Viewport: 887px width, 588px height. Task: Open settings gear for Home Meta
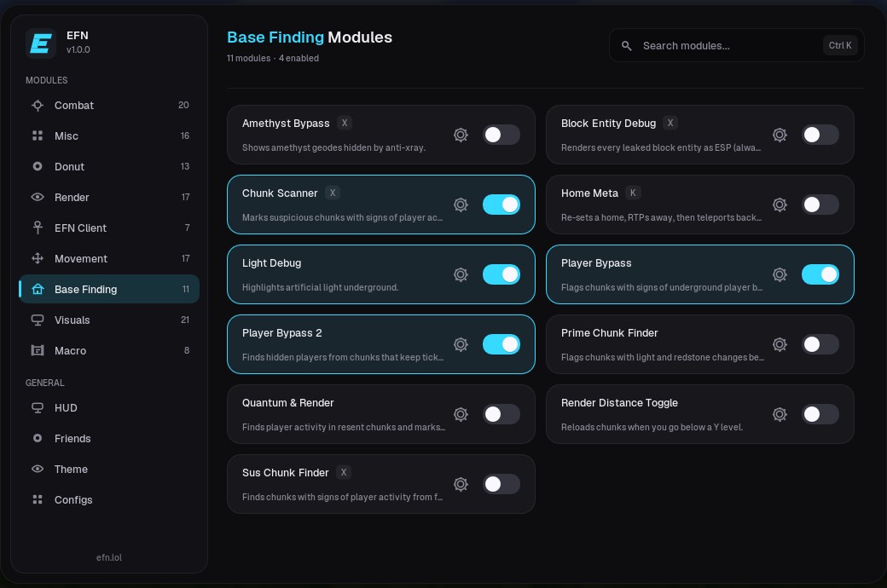pos(780,205)
